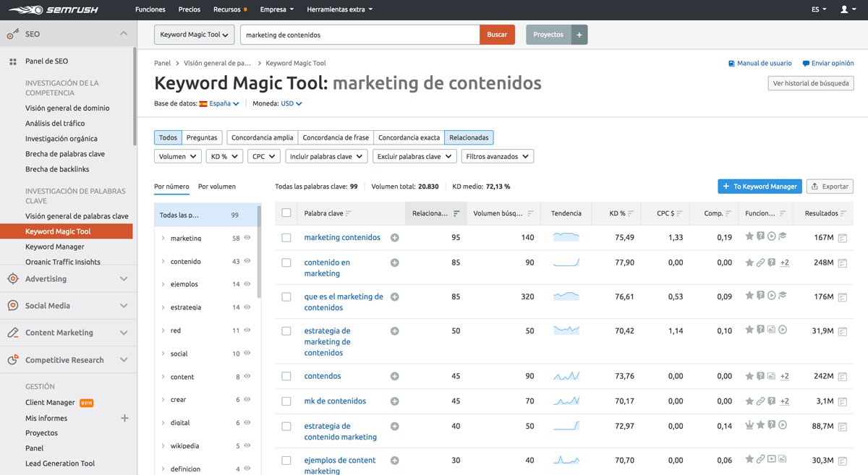
Task: Click the user account icon top right
Action: tap(844, 9)
